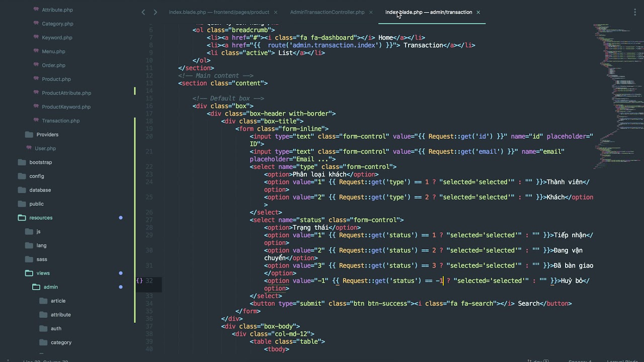Click the 'Thành viên' option text
Screen dimensions: 644x362
[x=564, y=182]
